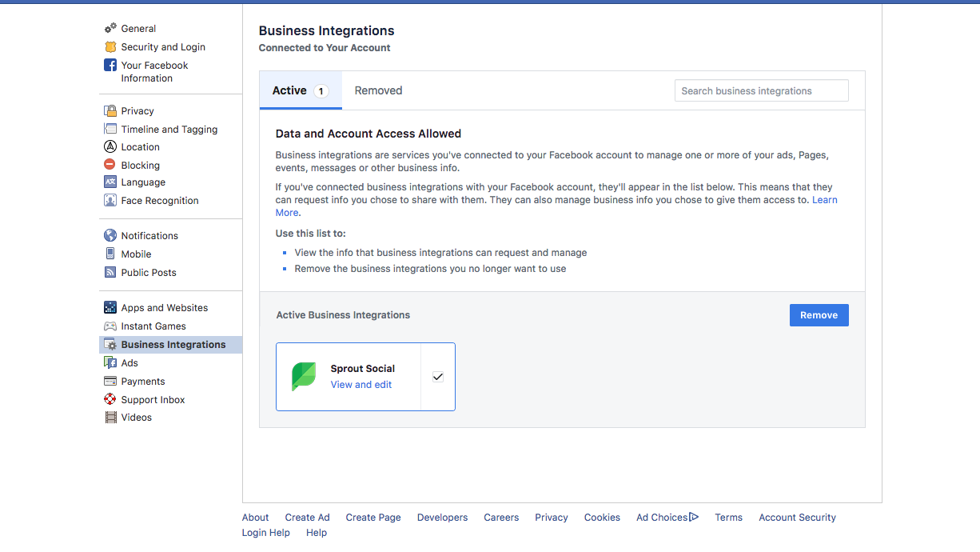Click the Sprout Social leaf logo

305,376
